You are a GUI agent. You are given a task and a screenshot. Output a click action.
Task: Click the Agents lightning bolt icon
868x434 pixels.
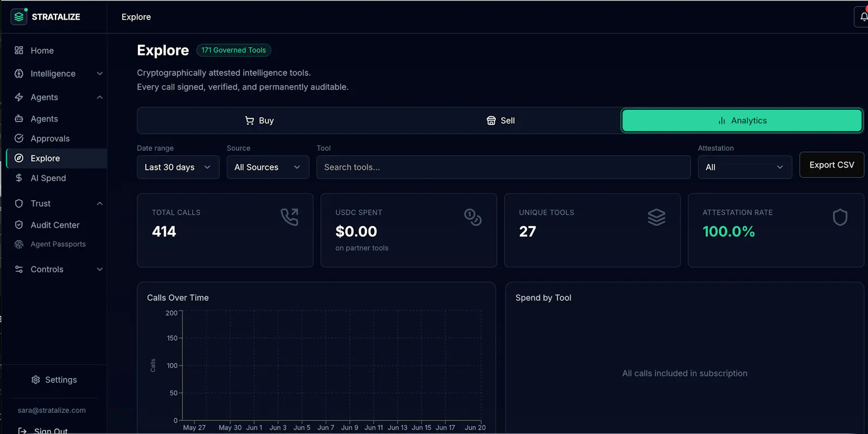pyautogui.click(x=19, y=97)
